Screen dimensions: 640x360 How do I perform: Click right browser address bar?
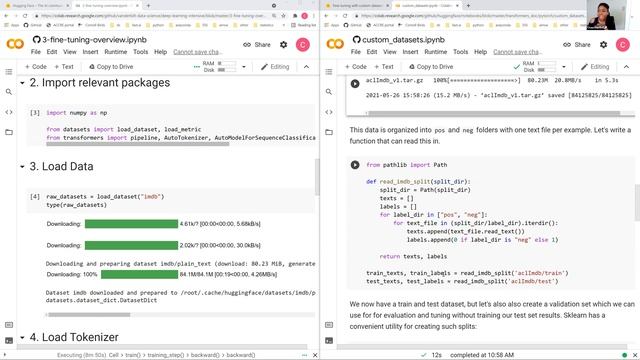pos(471,16)
